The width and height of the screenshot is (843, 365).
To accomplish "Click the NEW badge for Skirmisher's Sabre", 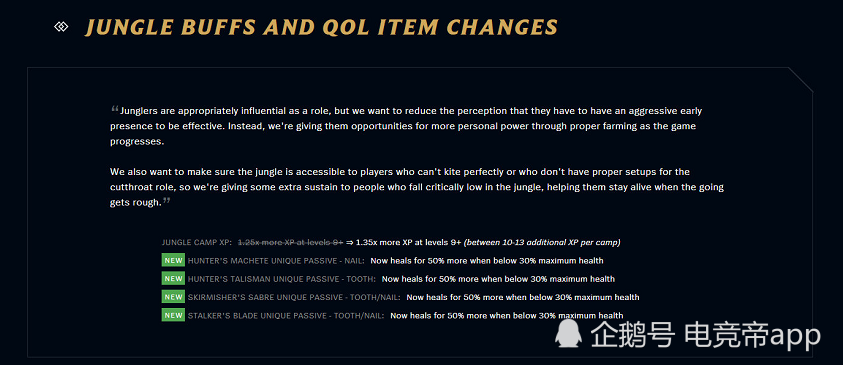I will pos(173,297).
